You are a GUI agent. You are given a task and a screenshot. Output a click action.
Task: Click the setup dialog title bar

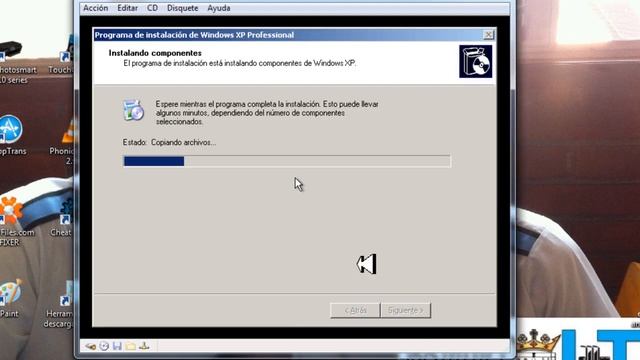coord(294,35)
